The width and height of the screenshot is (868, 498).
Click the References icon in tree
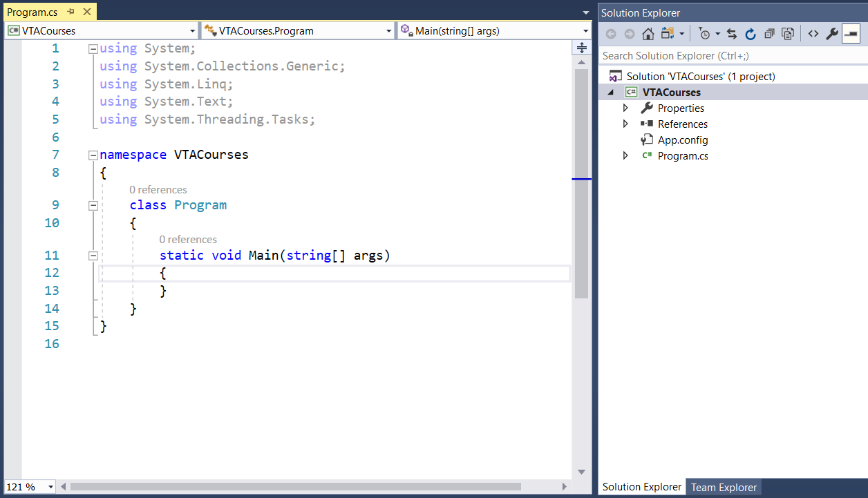tap(647, 124)
